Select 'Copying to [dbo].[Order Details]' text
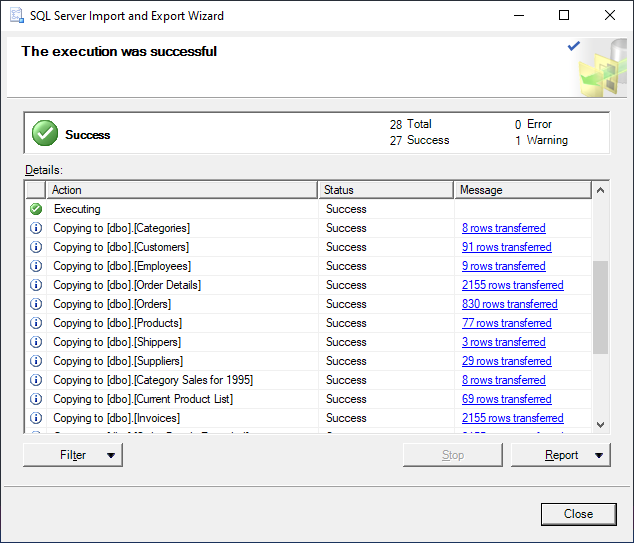Image resolution: width=634 pixels, height=543 pixels. pyautogui.click(x=127, y=285)
